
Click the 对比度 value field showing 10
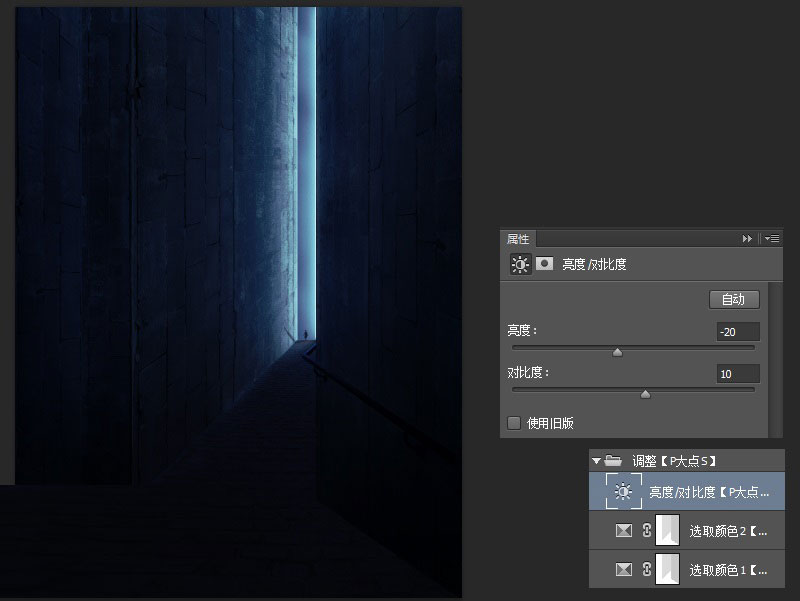click(738, 374)
